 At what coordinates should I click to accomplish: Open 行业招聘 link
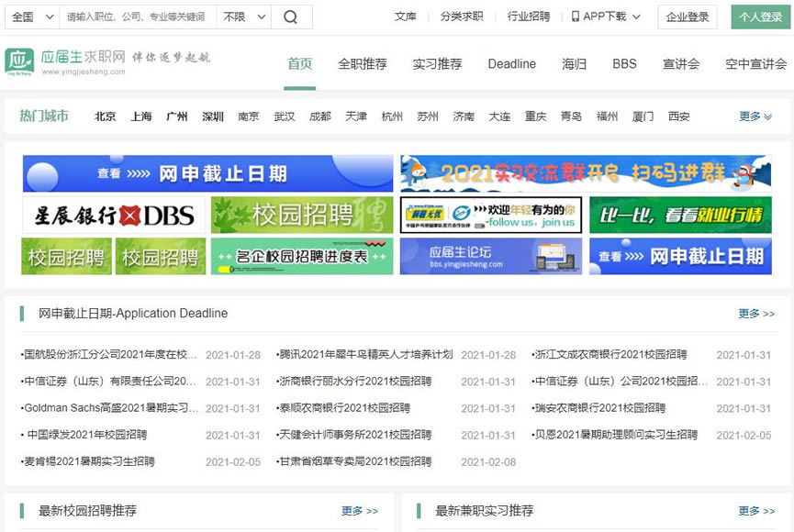(x=529, y=17)
